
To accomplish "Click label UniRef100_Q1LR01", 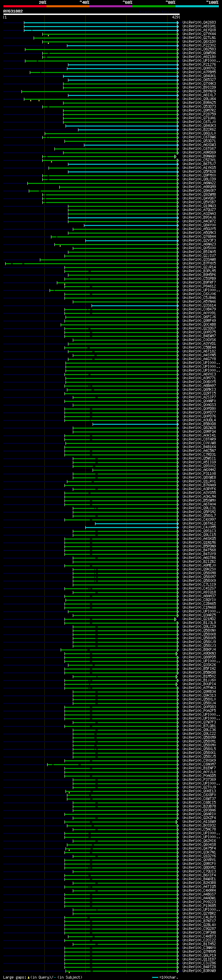I will click(199, 481).
